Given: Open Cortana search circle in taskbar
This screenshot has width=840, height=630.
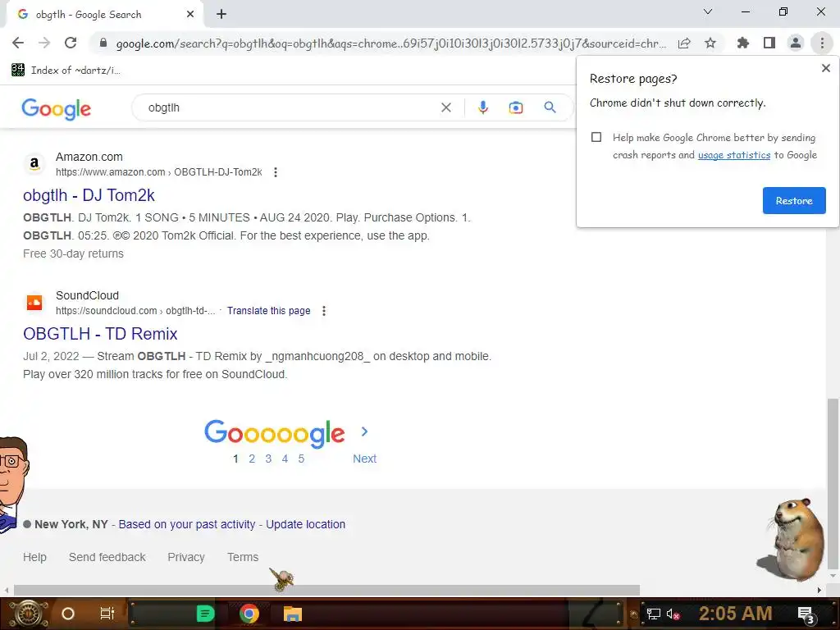Looking at the screenshot, I should click(x=68, y=614).
